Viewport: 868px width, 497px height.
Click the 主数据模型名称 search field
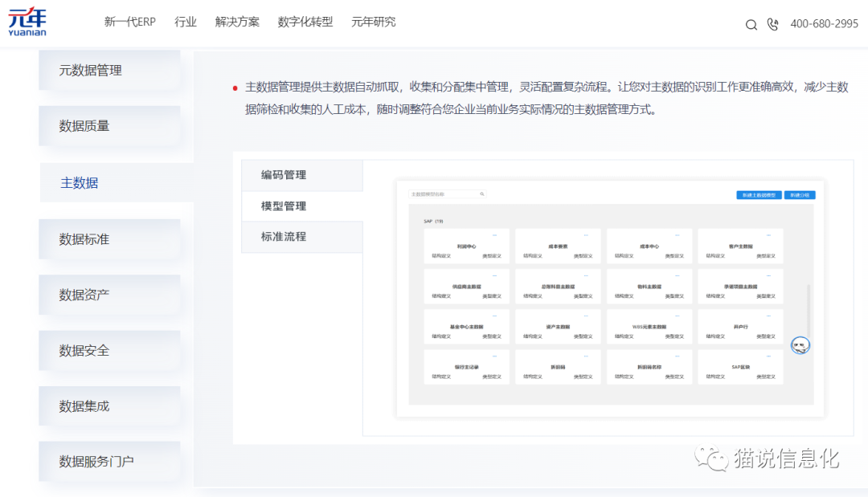(444, 194)
